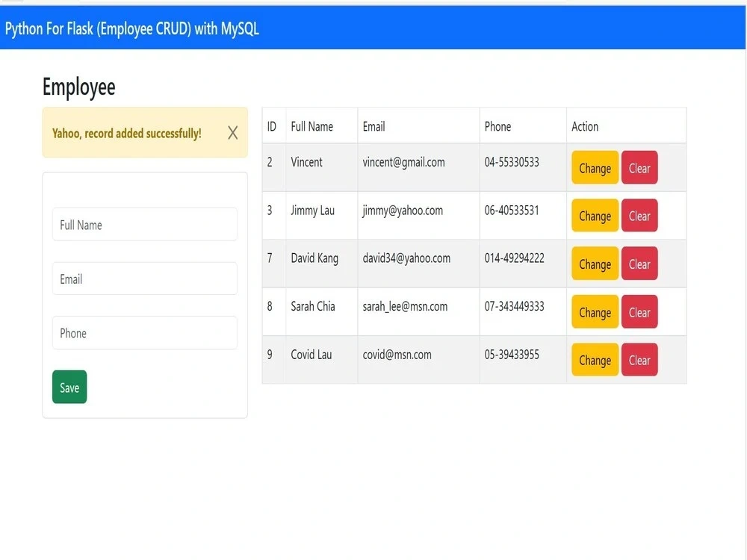
Task: Click the Email input field
Action: [144, 279]
